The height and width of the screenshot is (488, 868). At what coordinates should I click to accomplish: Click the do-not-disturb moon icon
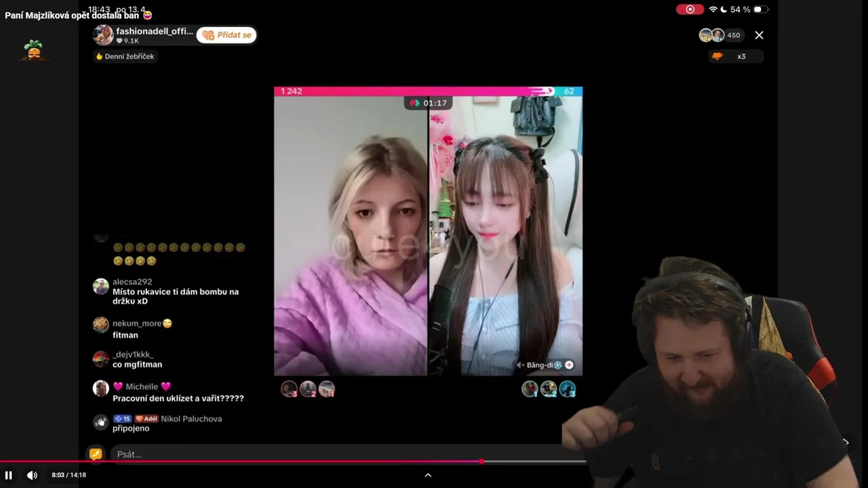pyautogui.click(x=724, y=9)
